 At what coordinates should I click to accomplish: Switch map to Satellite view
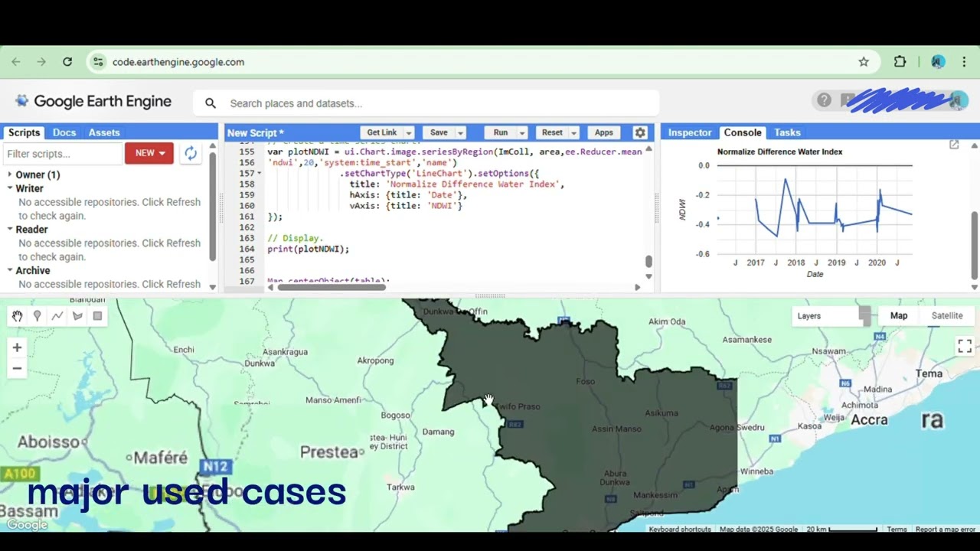[947, 315]
